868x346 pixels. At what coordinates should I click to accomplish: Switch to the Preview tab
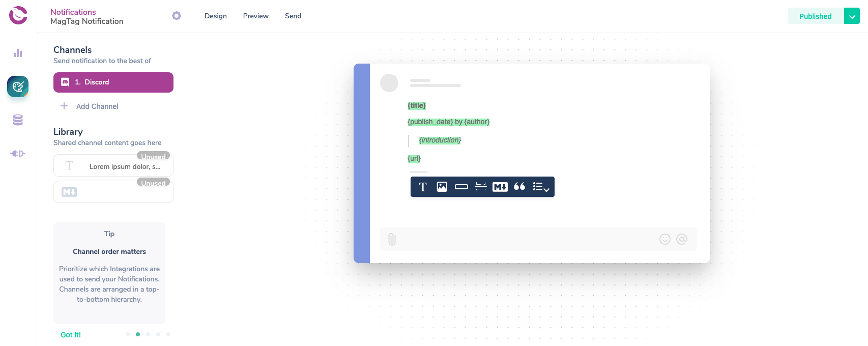click(256, 16)
